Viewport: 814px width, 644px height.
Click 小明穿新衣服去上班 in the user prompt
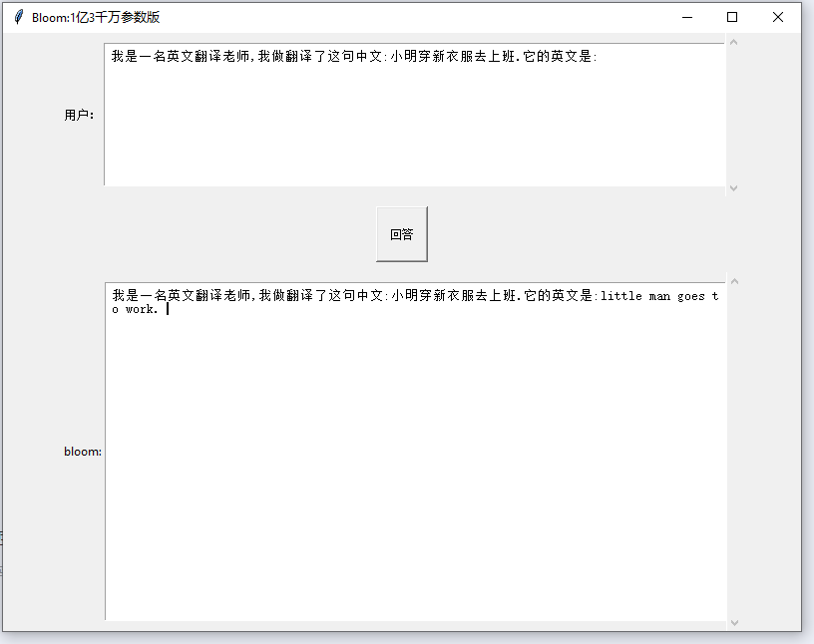tap(453, 56)
